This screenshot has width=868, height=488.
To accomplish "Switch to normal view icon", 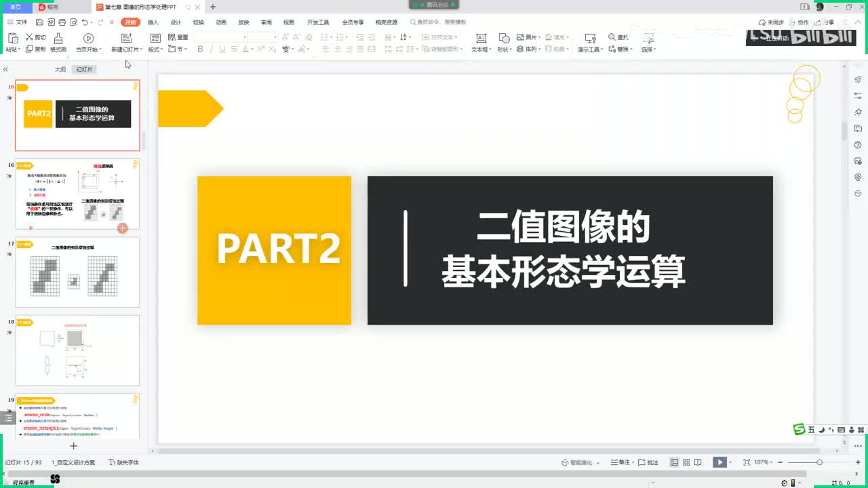I will [674, 462].
